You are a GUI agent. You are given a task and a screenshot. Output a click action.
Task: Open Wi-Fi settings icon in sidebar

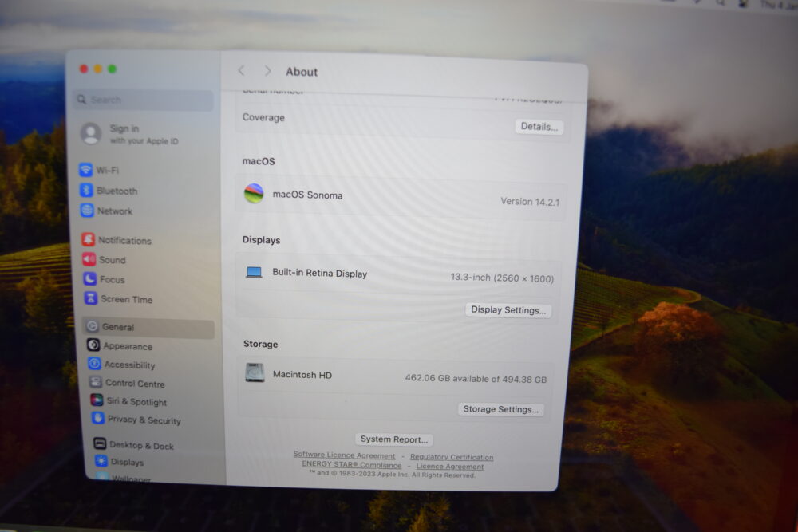click(x=86, y=169)
